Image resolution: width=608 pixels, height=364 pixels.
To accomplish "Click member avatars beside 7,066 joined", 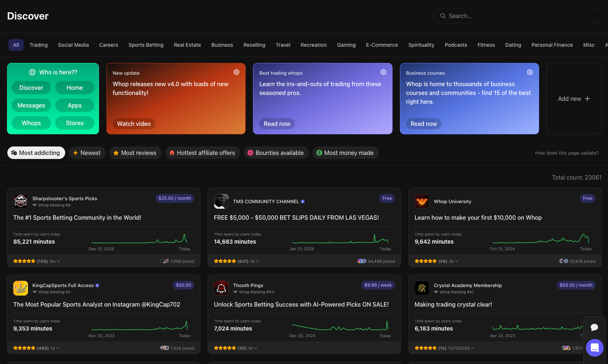I will [165, 261].
